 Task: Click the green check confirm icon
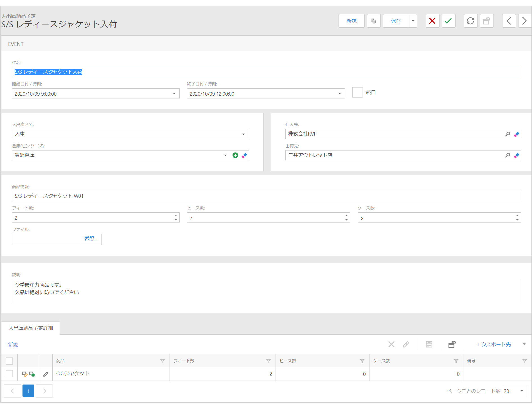point(448,21)
